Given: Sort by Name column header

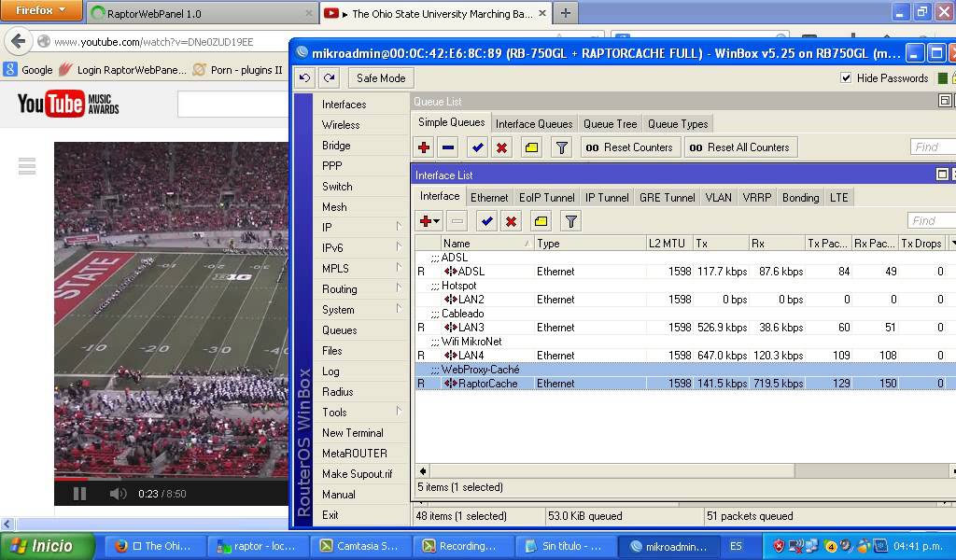Looking at the screenshot, I should (486, 244).
